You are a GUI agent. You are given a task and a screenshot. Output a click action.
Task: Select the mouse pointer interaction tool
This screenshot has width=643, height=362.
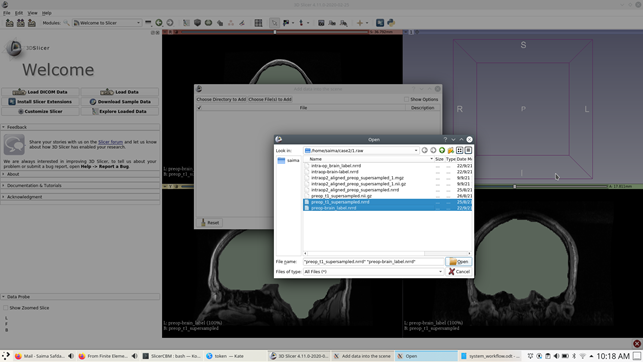coord(274,23)
